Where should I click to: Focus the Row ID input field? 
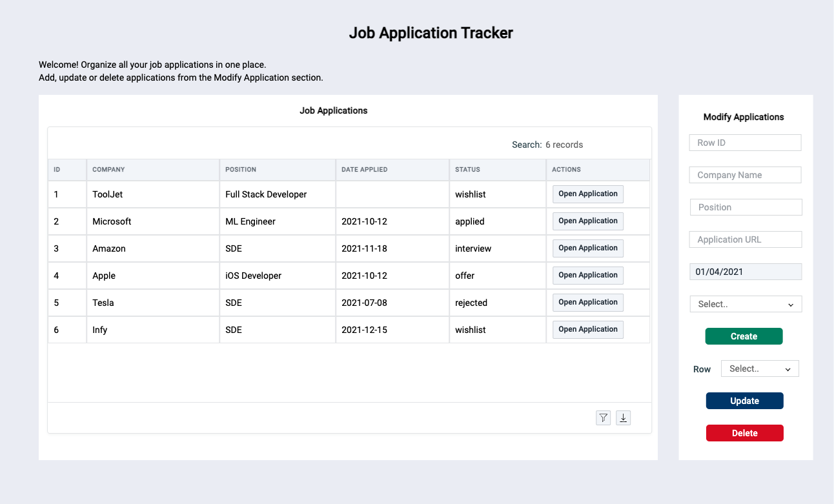click(x=745, y=143)
